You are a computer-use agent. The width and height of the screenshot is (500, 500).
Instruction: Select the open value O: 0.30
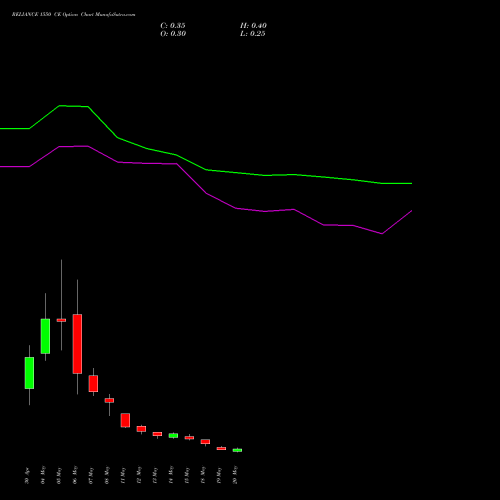173,34
